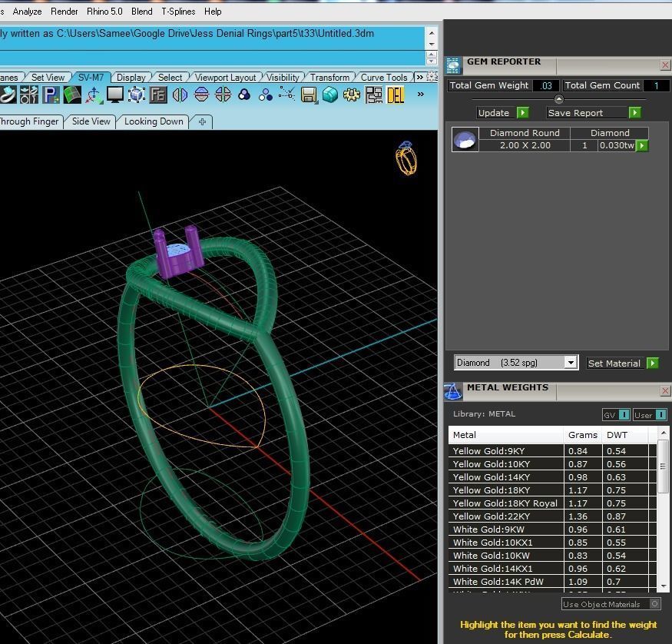Click the bounding box cube icon
Screen dimensions: 672x644
(137, 95)
